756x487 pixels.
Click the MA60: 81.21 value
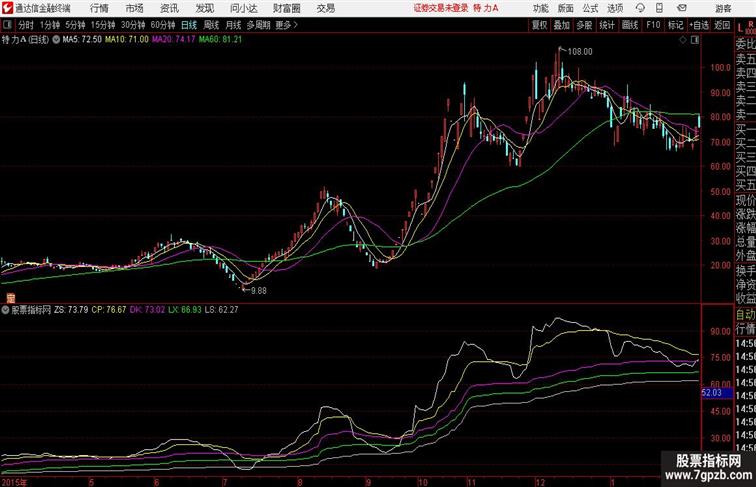pyautogui.click(x=220, y=40)
